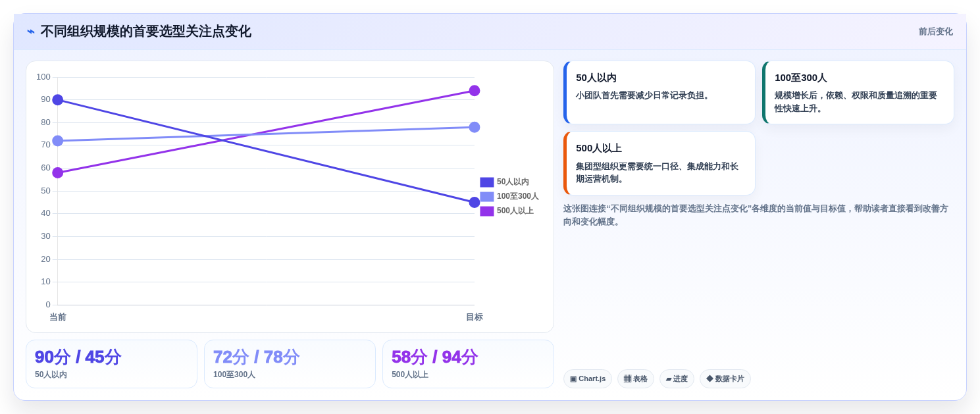Click the y-axis value 100

43,77
